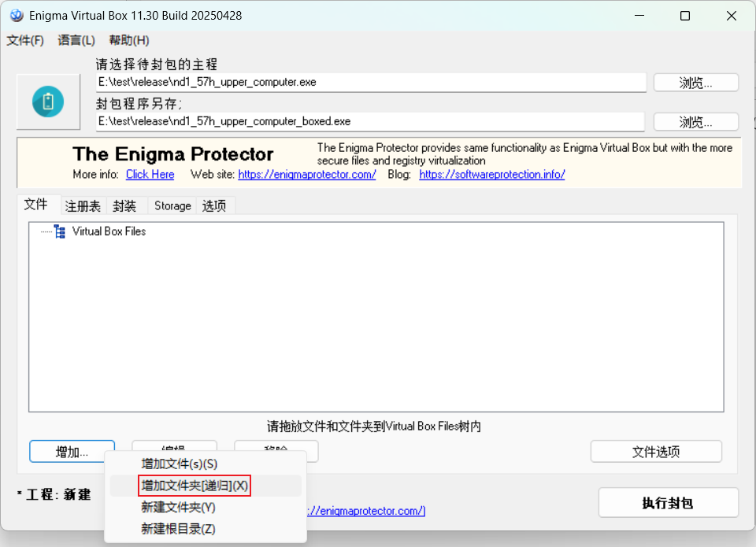
Task: Open the https://enigmaprotector.com/ web site link in banner
Action: [307, 175]
